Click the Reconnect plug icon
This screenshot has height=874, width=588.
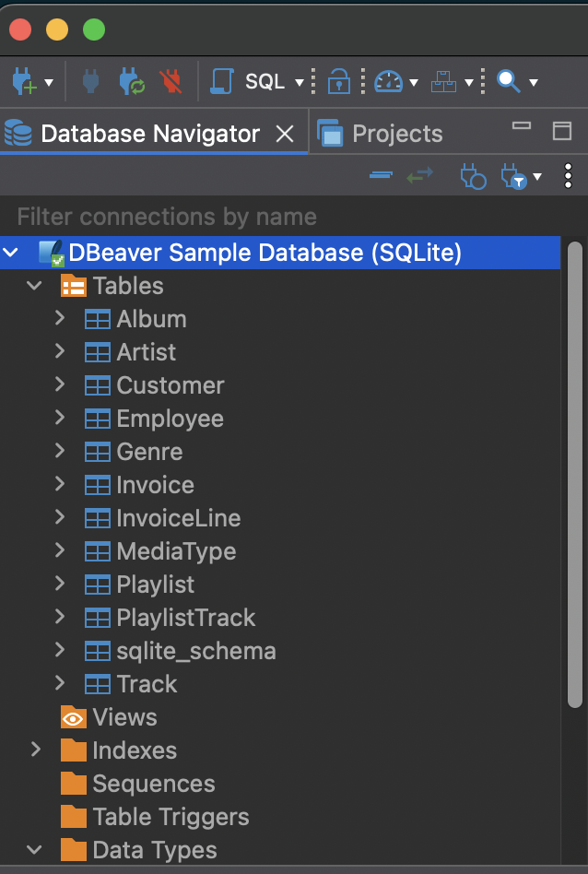tap(131, 82)
